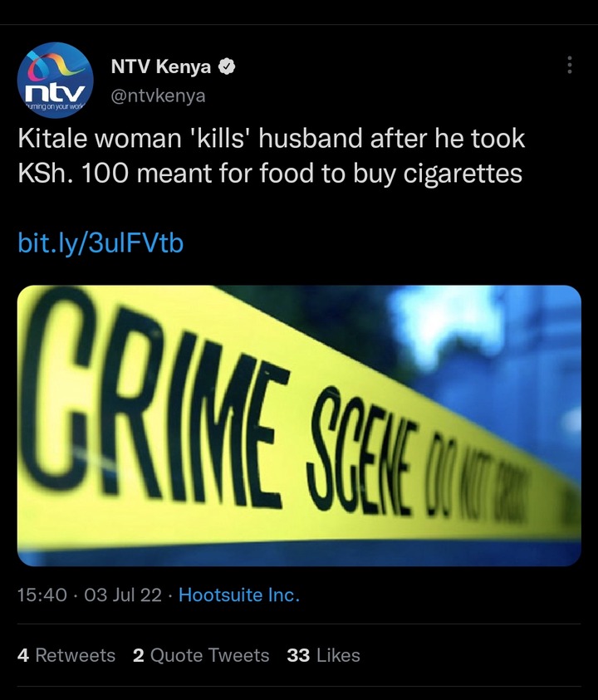Click the Quote Tweets count number 2
Screen dimensions: 598x700
click(x=139, y=655)
